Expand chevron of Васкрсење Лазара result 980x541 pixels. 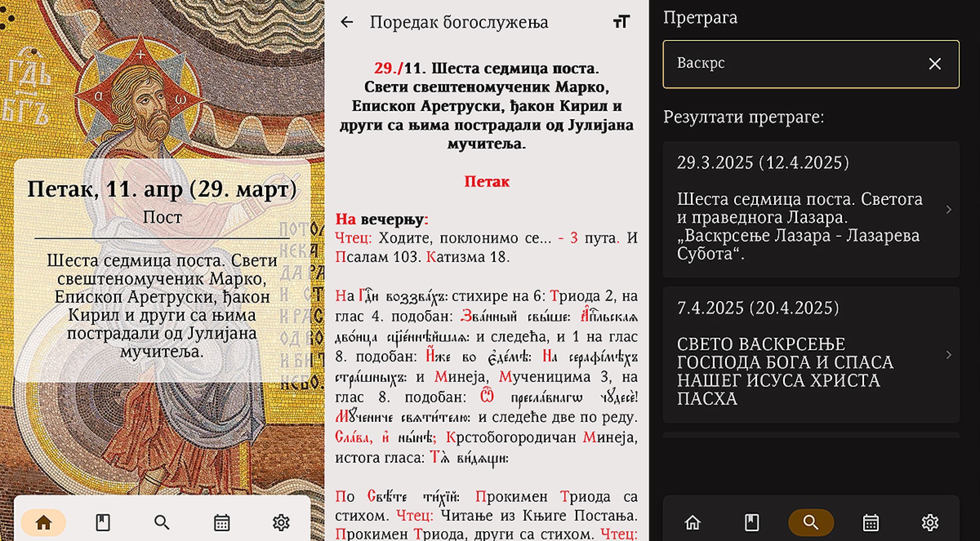[949, 210]
